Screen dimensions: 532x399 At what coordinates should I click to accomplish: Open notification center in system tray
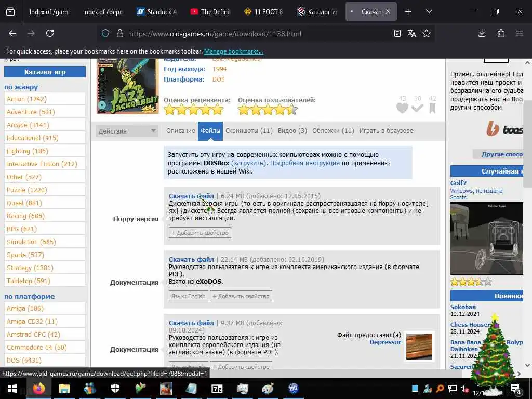(x=515, y=389)
